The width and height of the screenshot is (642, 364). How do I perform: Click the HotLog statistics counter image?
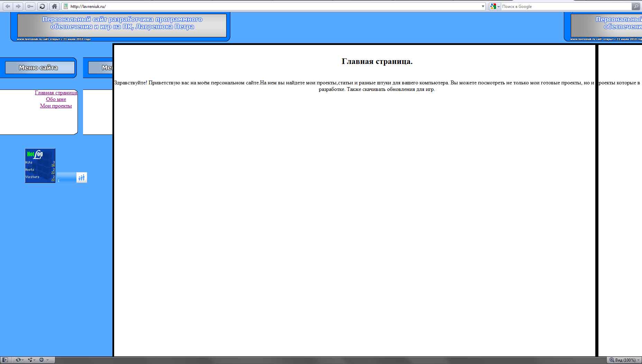(40, 166)
